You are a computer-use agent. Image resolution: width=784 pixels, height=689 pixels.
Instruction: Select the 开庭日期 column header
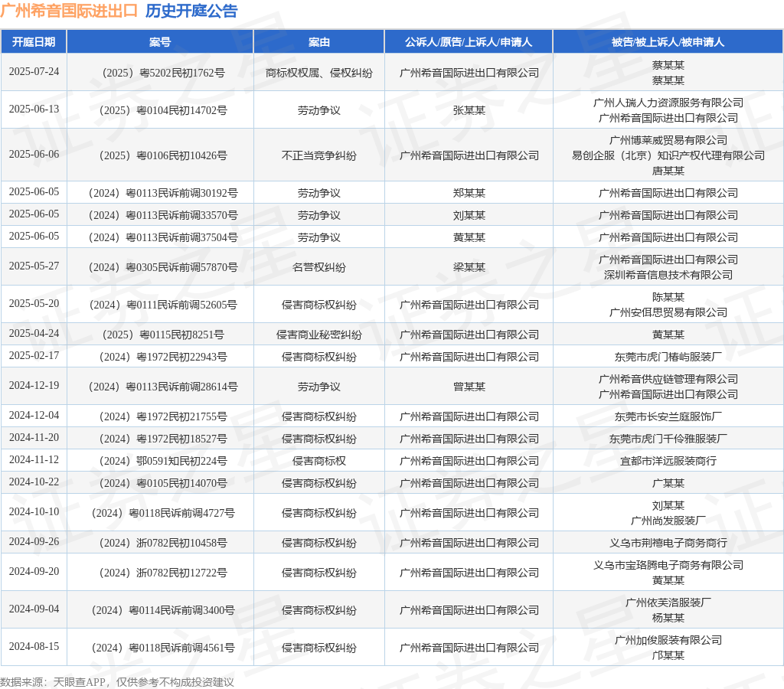34,42
